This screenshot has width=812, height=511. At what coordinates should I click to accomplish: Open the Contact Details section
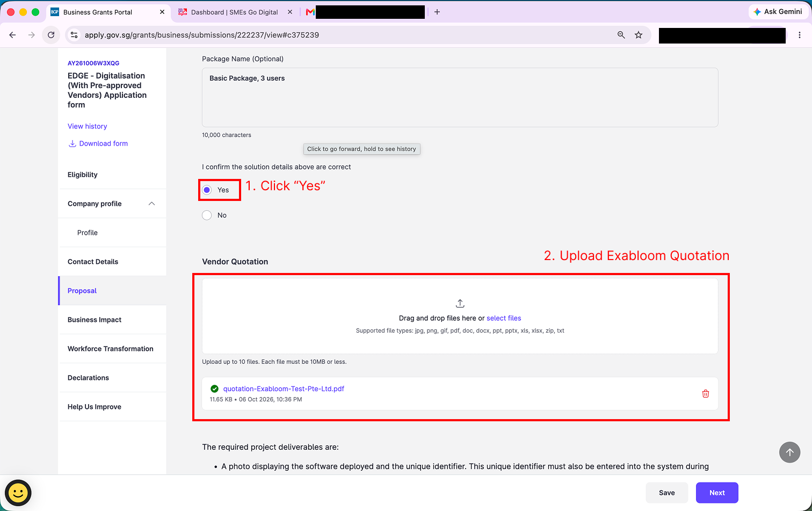93,262
